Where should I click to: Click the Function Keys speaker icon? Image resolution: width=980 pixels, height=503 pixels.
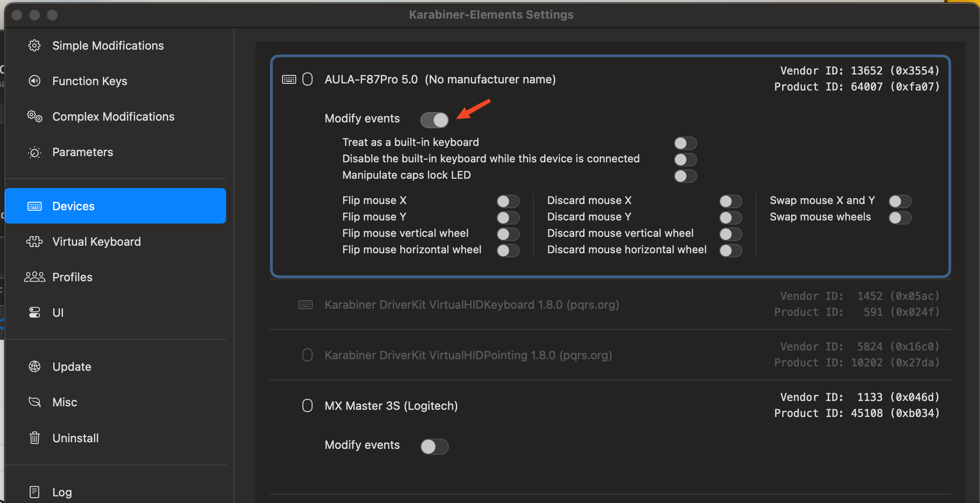[35, 81]
